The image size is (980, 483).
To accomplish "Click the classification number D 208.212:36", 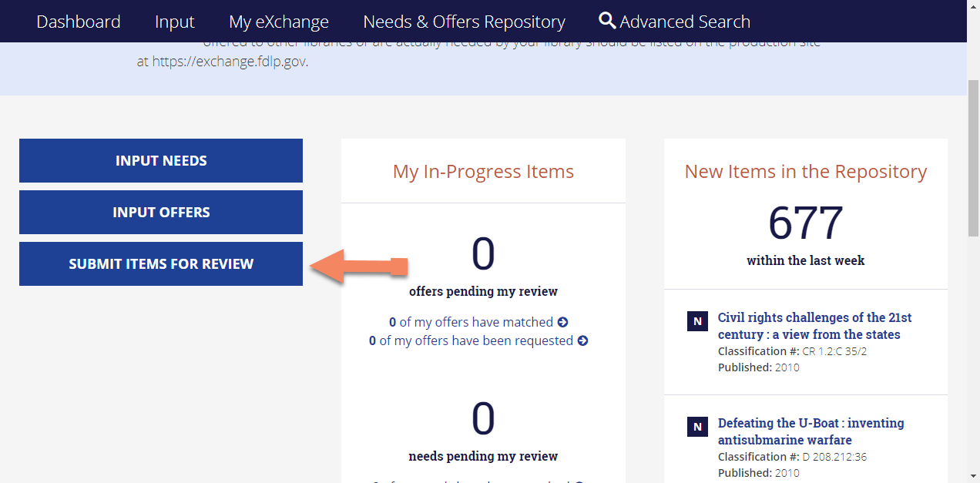I will (x=835, y=457).
